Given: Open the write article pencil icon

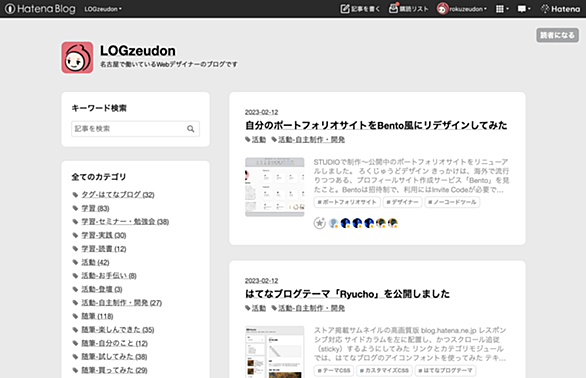Looking at the screenshot, I should tap(345, 9).
